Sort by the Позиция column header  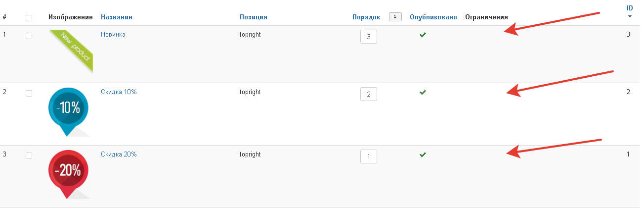[x=253, y=17]
